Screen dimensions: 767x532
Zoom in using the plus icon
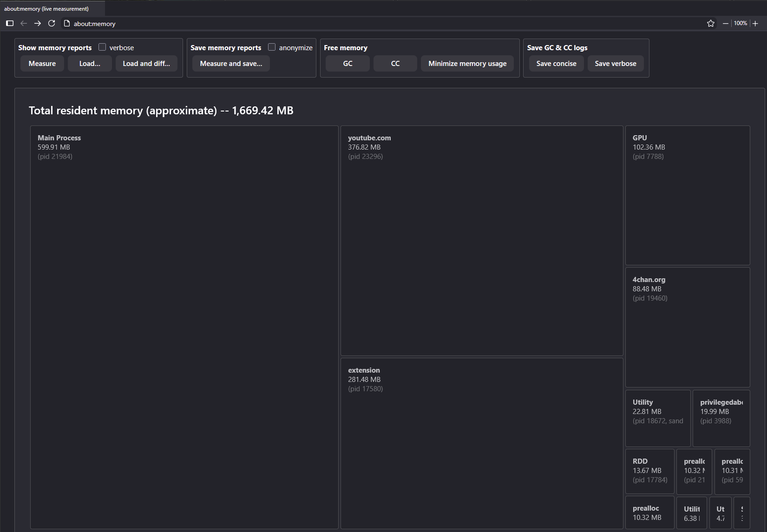(755, 23)
